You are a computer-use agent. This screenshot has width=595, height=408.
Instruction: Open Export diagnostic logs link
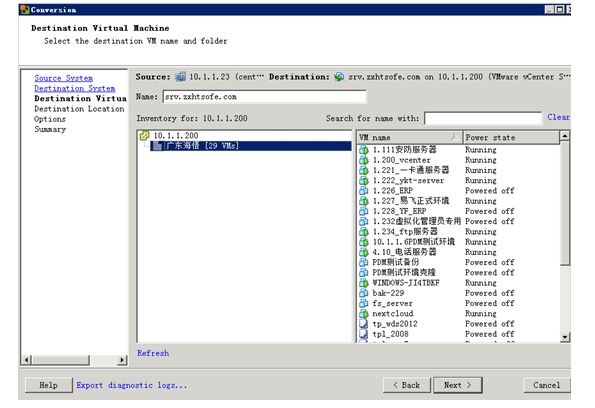(x=132, y=386)
